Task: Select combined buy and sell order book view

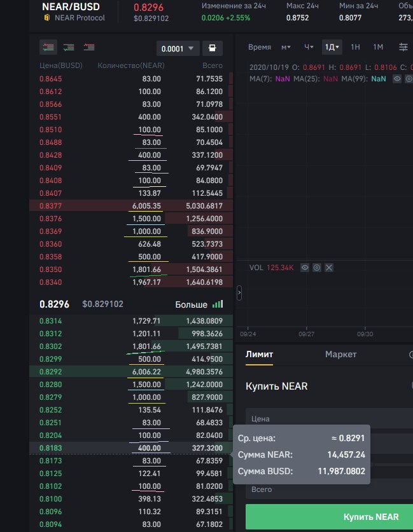Action: tap(48, 47)
